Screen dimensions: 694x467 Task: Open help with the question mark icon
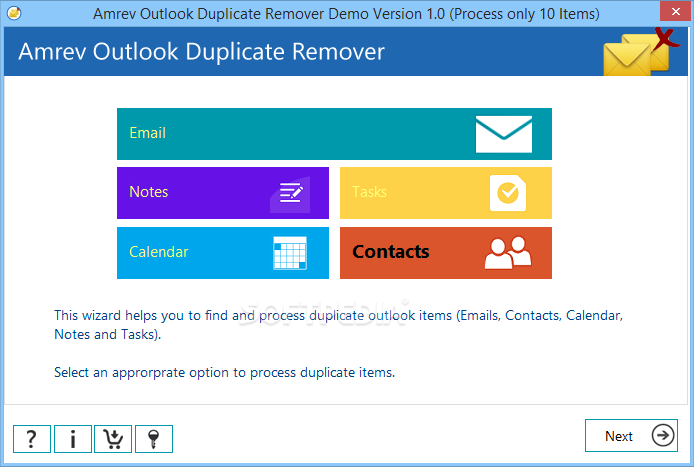[x=32, y=439]
